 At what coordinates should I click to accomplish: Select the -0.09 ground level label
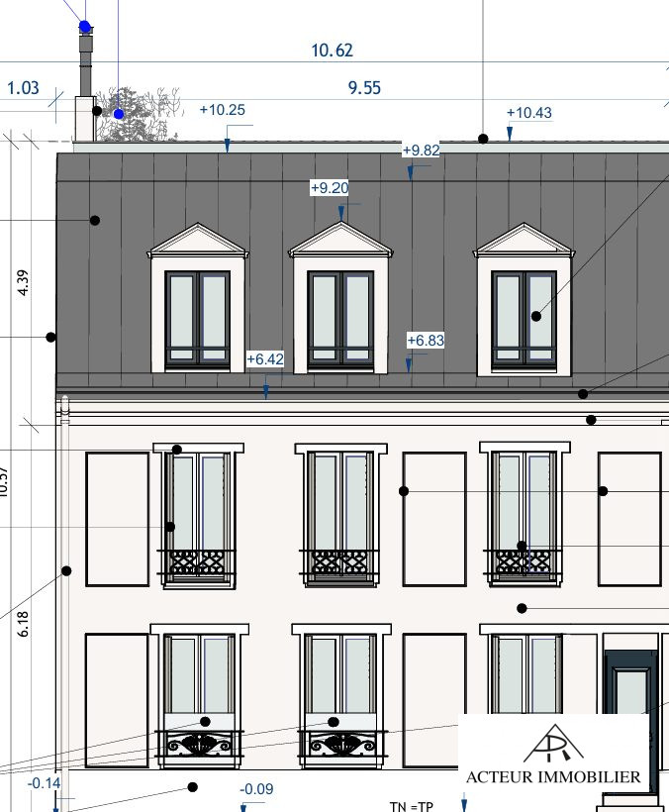(x=257, y=789)
